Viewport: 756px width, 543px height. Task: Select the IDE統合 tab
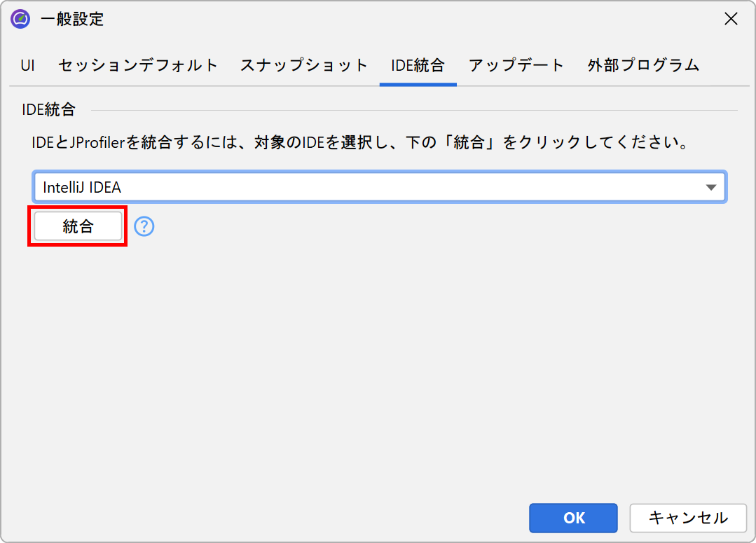click(x=418, y=66)
